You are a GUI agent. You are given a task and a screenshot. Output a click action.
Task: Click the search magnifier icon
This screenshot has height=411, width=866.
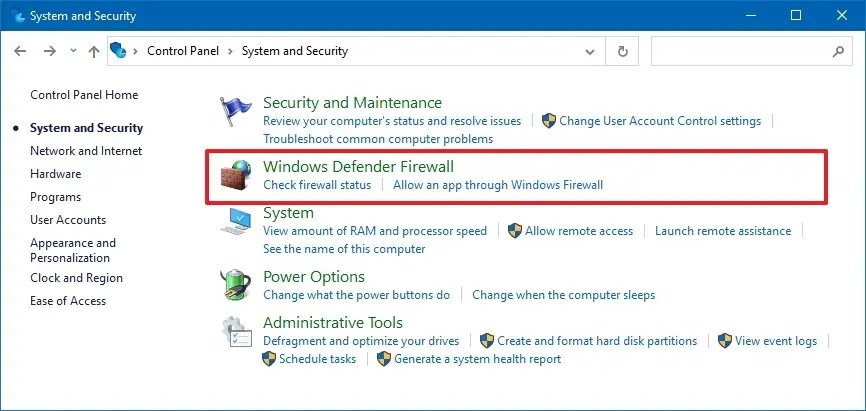[838, 51]
